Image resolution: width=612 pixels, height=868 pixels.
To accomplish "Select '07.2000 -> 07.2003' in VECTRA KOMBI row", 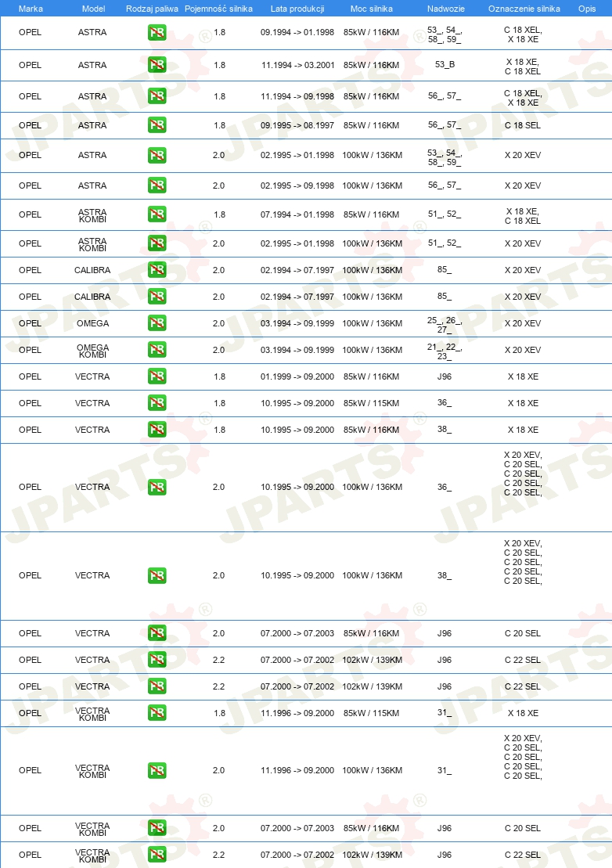I will (297, 828).
